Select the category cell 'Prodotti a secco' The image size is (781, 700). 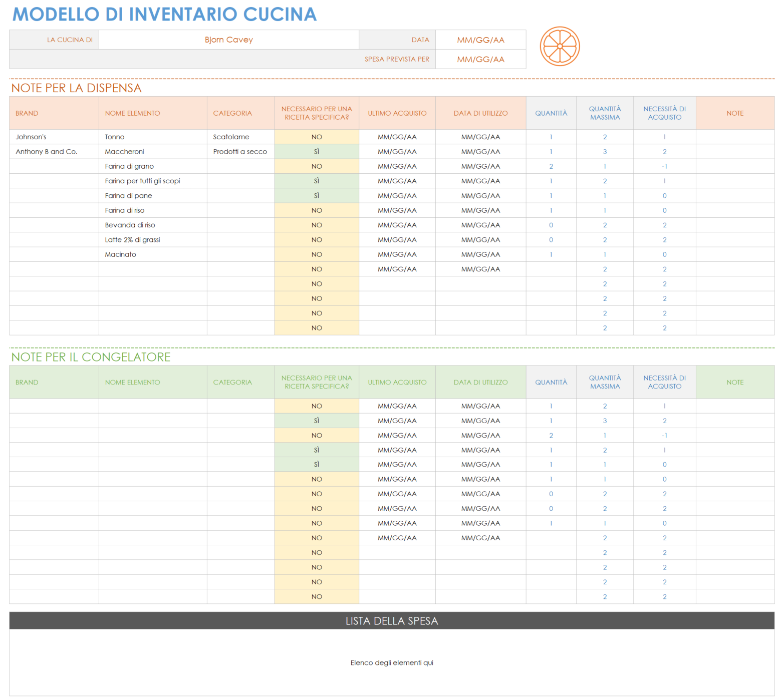[x=240, y=152]
